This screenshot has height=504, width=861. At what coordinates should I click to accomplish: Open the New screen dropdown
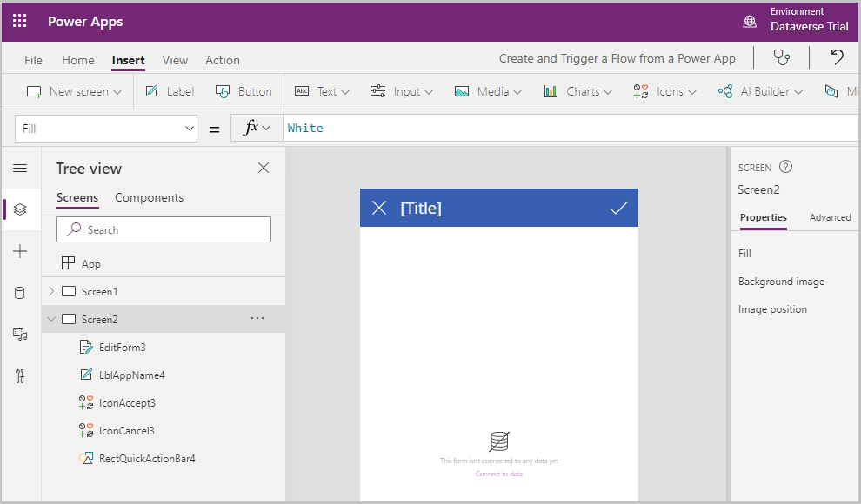tap(117, 92)
